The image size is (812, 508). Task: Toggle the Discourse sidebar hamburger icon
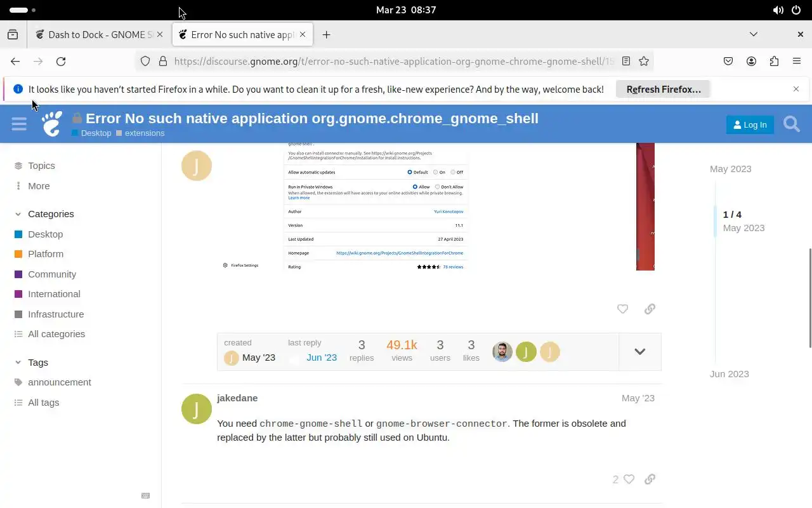pos(19,124)
